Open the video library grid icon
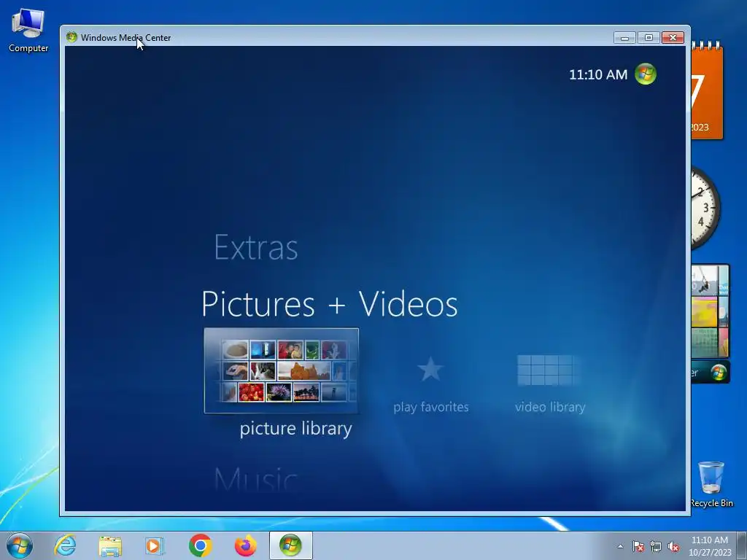747x560 pixels. [x=549, y=370]
